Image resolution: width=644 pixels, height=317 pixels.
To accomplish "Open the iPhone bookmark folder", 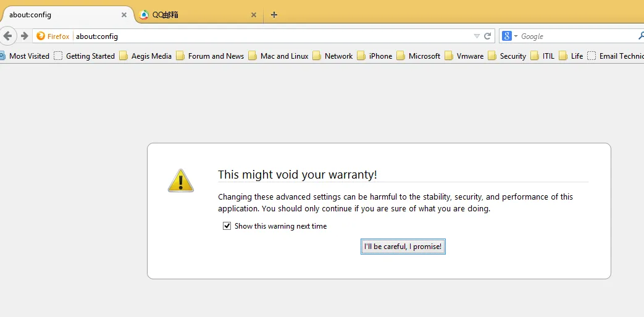I will (x=375, y=56).
